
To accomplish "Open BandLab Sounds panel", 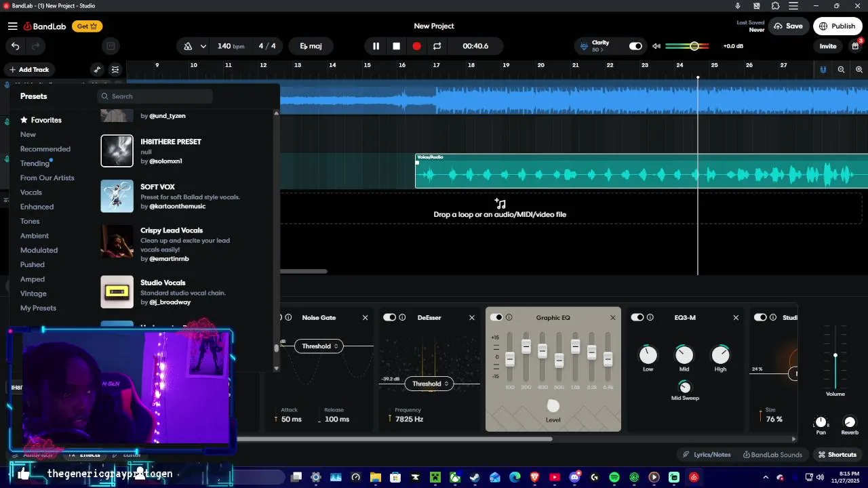I will point(772,455).
